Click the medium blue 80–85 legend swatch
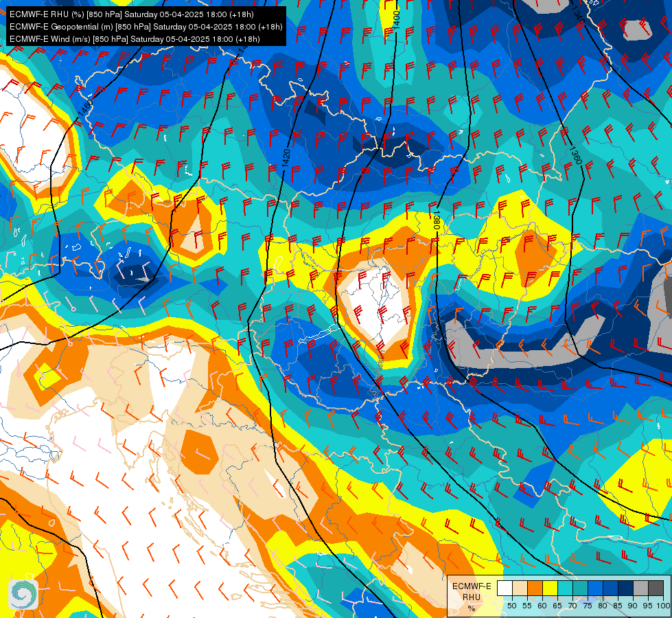The height and width of the screenshot is (618, 672). 611,588
